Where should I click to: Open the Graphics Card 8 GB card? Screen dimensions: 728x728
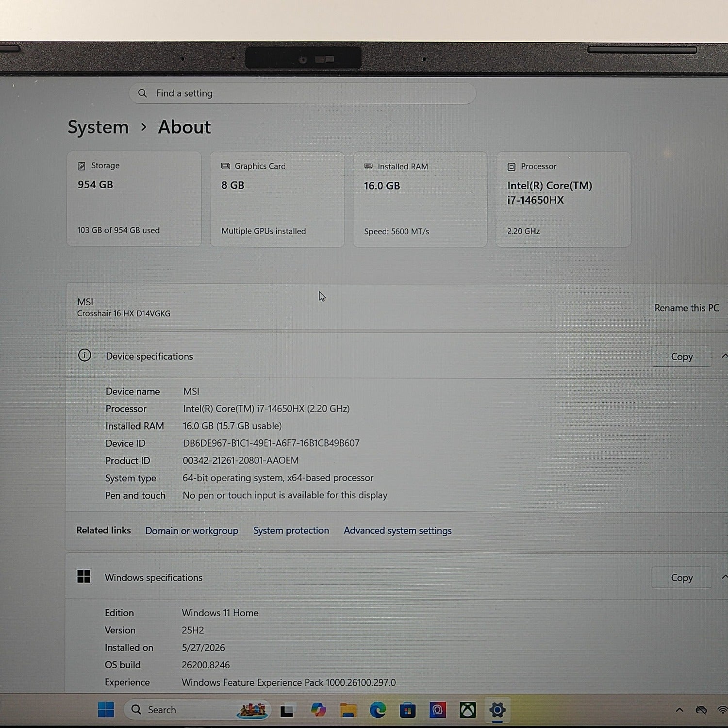point(277,199)
